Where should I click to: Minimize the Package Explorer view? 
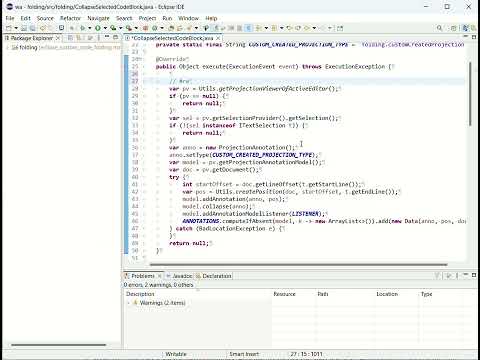[x=107, y=37]
